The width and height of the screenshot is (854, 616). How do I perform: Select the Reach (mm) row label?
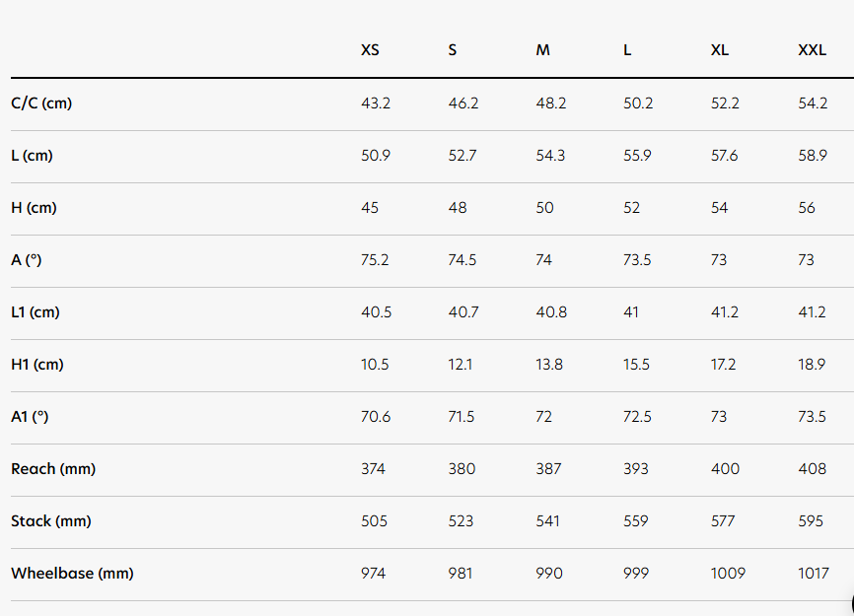pos(53,469)
